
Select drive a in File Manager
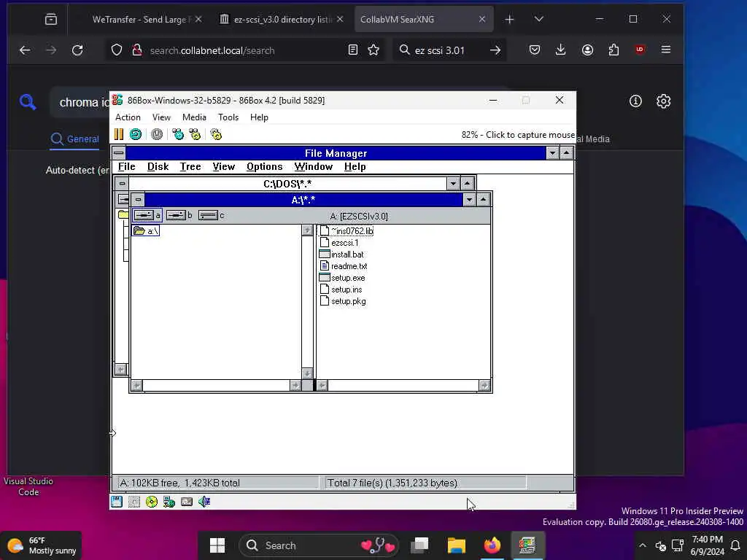point(147,215)
